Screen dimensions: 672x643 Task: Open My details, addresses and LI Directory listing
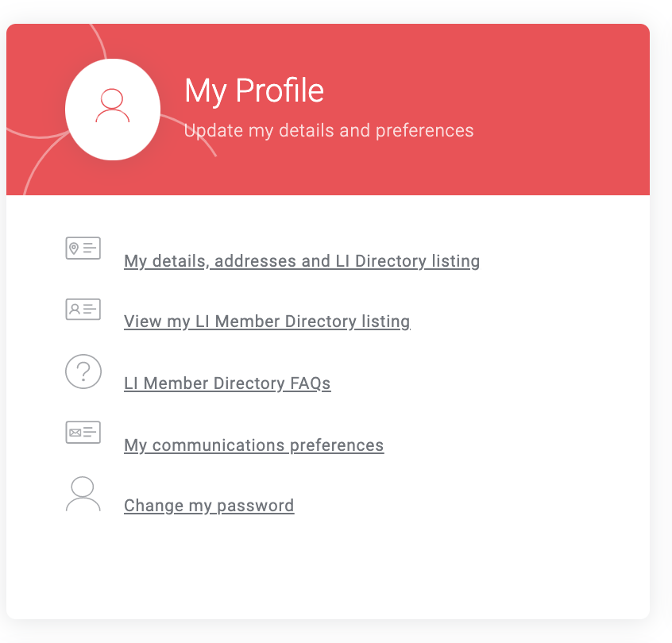pos(302,261)
